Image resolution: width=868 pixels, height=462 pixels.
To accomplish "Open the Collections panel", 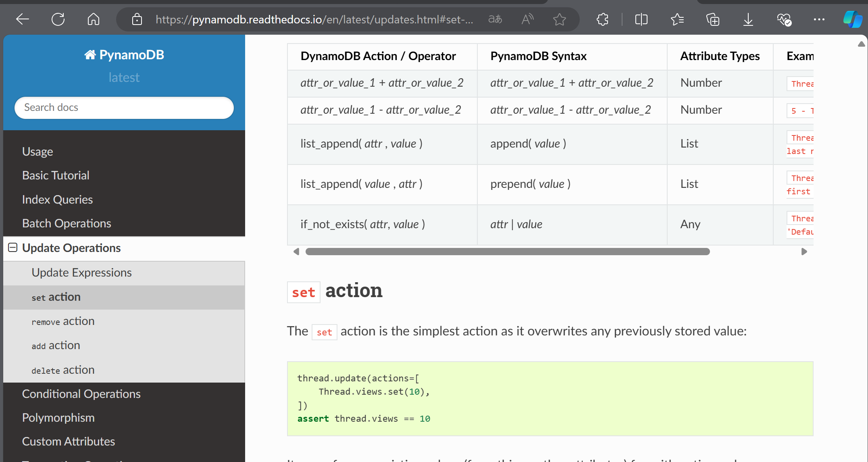I will tap(713, 19).
